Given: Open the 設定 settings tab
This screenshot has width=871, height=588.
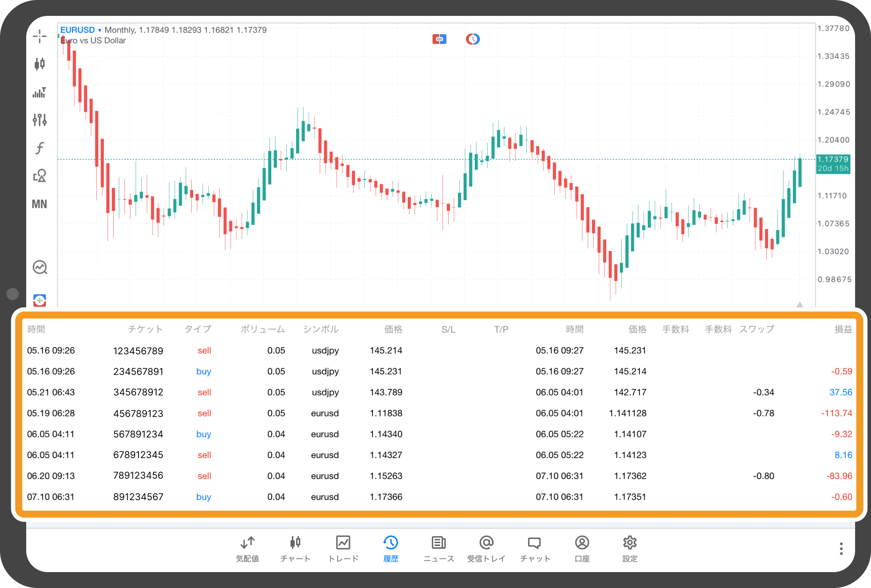Looking at the screenshot, I should pyautogui.click(x=630, y=548).
